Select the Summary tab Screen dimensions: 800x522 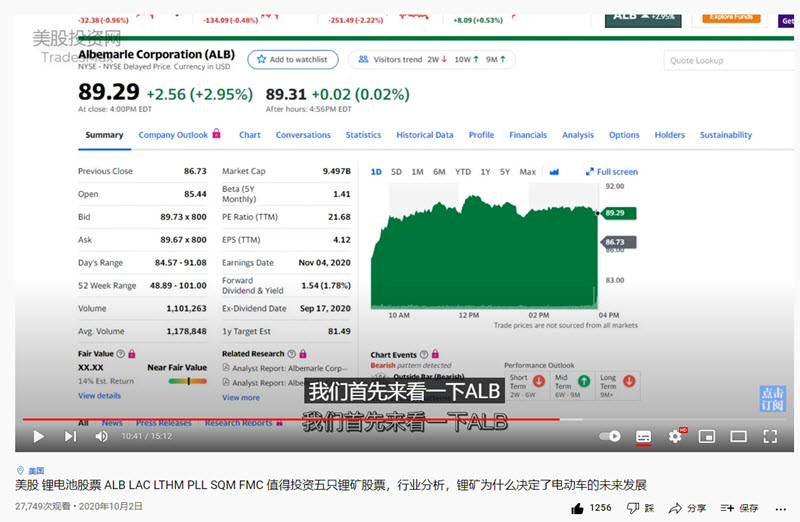pyautogui.click(x=104, y=135)
